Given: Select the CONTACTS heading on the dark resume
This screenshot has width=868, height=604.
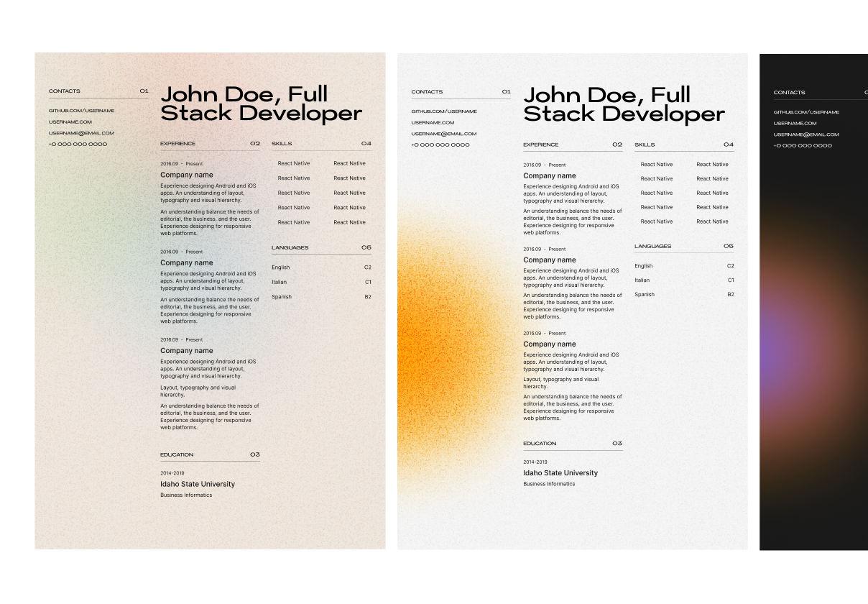Looking at the screenshot, I should 789,93.
